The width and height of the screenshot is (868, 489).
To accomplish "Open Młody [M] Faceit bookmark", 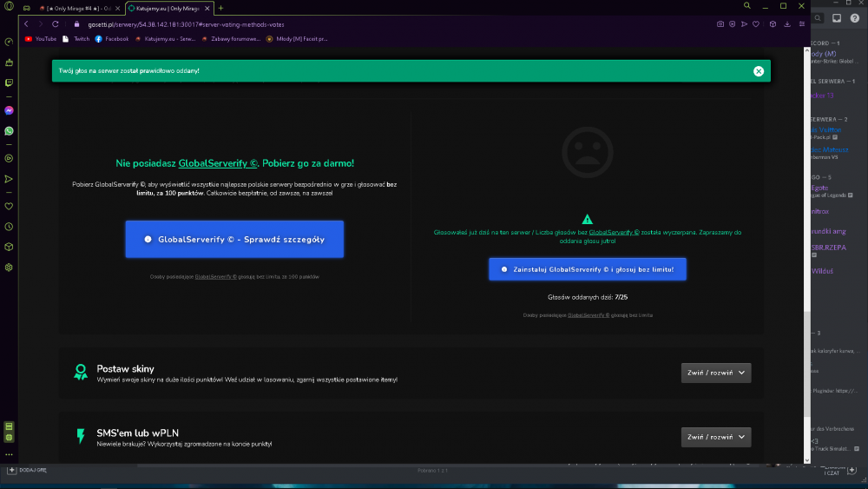I will click(x=297, y=39).
